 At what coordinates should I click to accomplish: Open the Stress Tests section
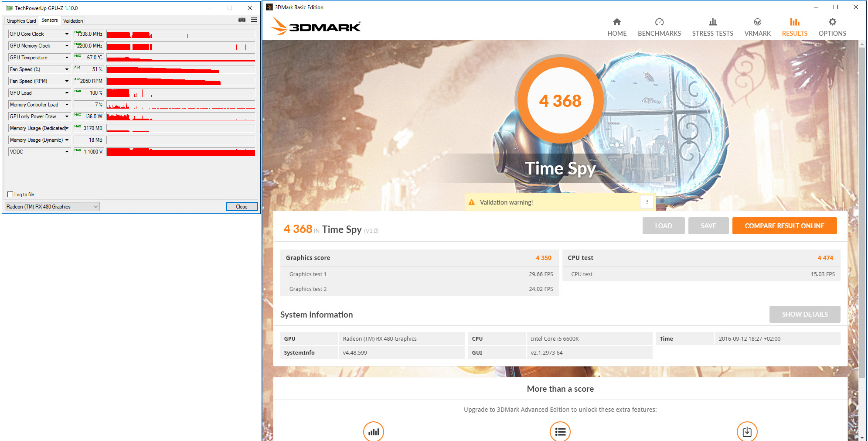pos(712,27)
